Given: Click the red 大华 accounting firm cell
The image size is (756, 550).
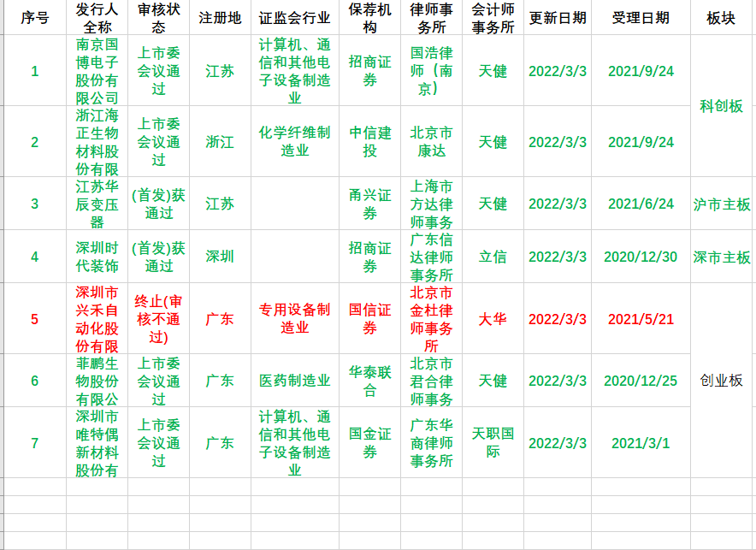Looking at the screenshot, I should (x=493, y=319).
